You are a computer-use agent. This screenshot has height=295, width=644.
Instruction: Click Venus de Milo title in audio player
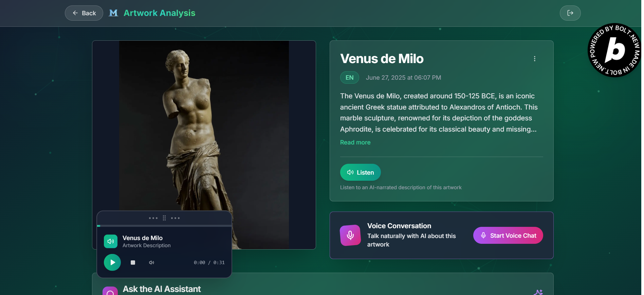click(143, 238)
